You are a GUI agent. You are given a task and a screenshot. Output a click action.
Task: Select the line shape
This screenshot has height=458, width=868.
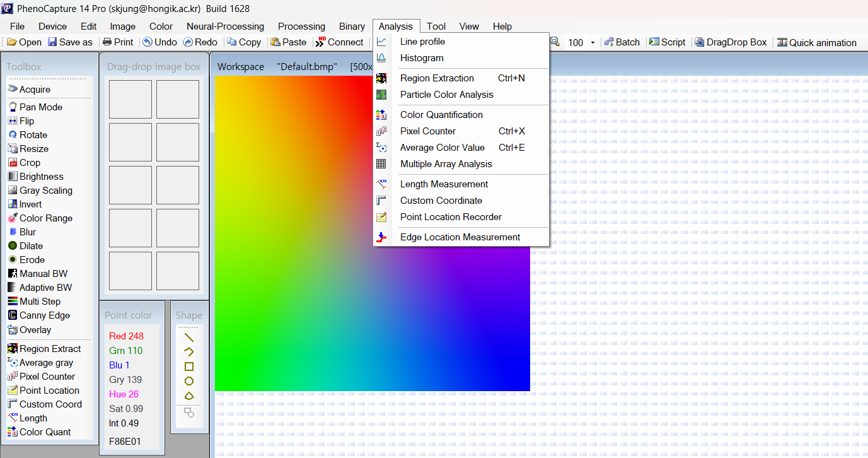point(188,338)
